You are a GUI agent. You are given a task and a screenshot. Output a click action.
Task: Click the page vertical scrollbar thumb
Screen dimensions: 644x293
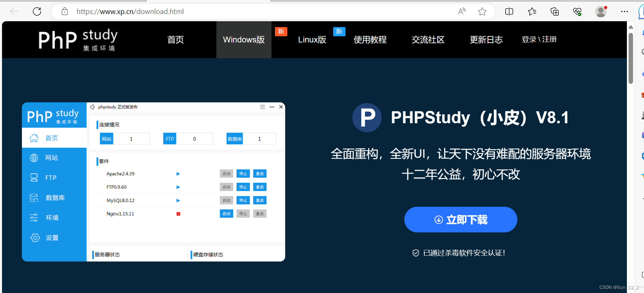(x=631, y=58)
